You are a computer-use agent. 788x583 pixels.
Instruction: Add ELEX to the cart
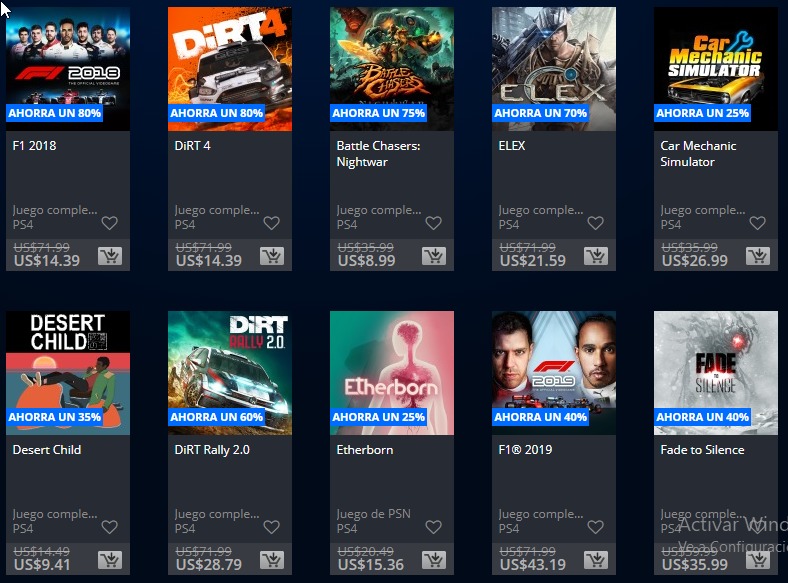point(596,256)
